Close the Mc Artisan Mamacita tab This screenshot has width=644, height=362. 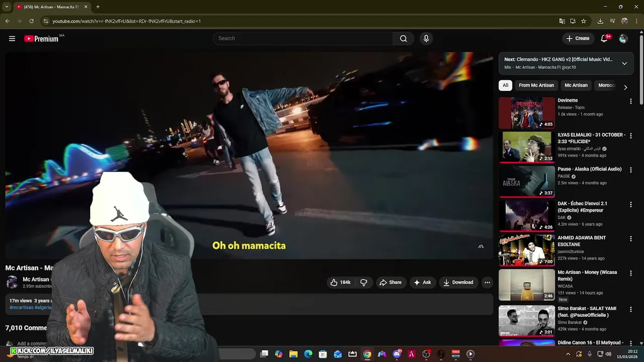coord(86,7)
